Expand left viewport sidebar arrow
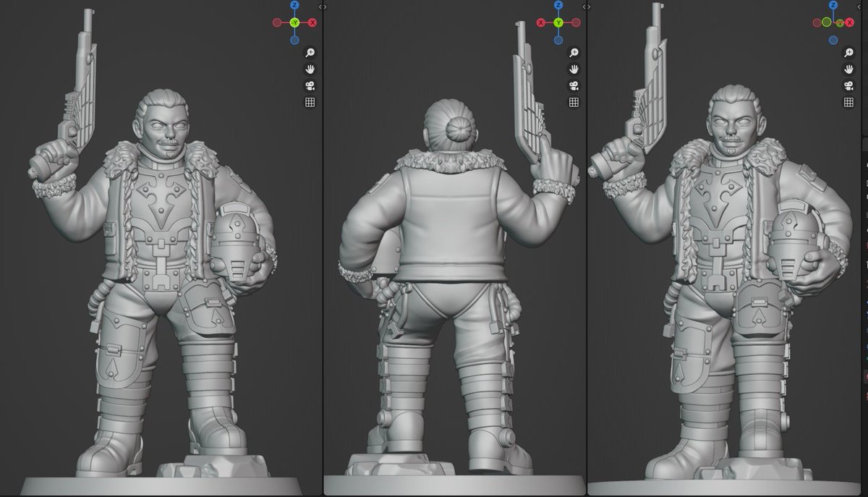The image size is (868, 497). (x=320, y=7)
